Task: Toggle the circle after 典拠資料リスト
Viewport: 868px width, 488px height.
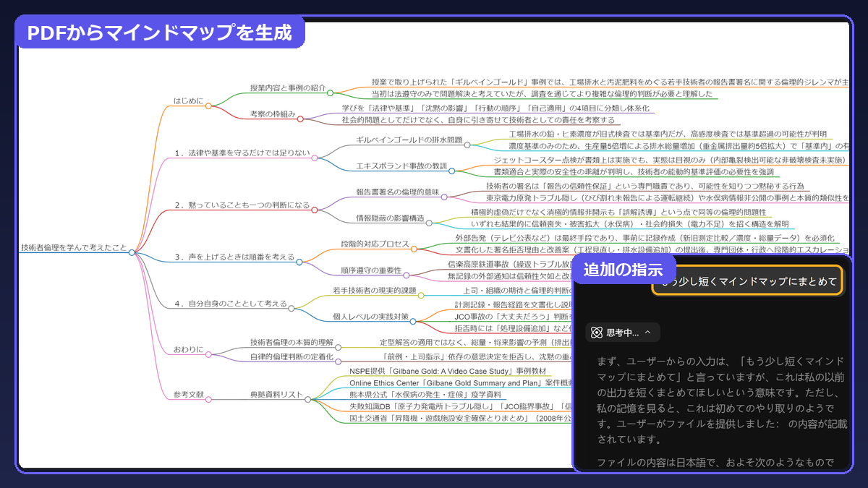Action: 308,399
